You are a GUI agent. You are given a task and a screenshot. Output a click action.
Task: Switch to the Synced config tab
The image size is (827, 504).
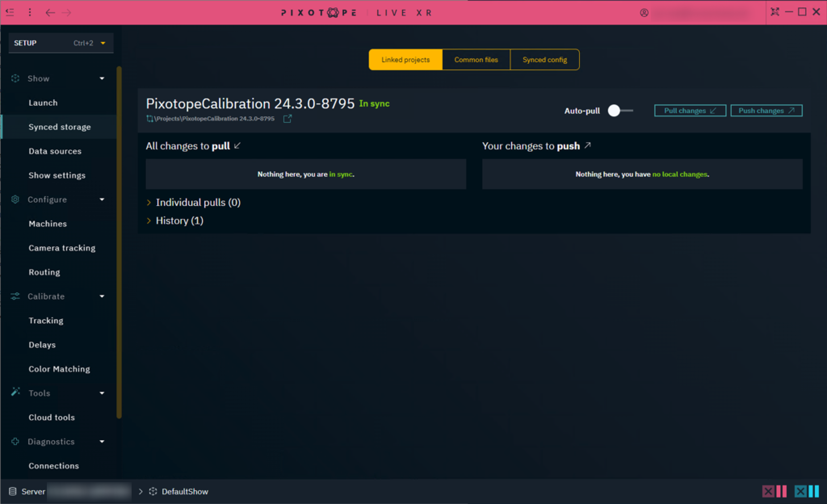[x=544, y=60]
